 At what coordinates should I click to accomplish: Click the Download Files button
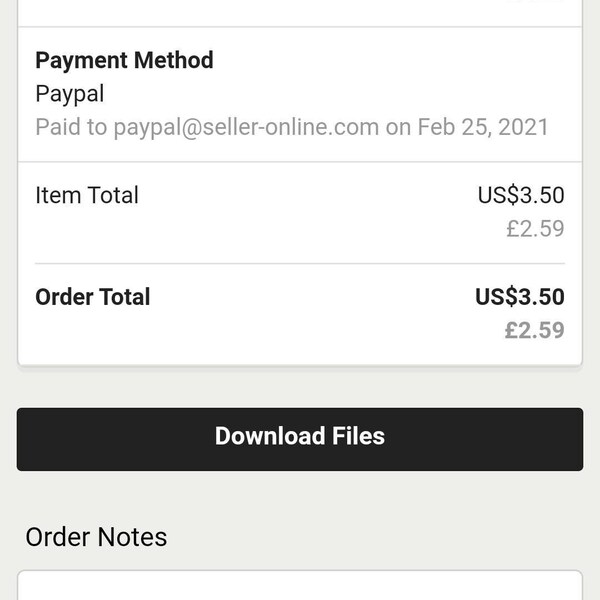300,439
